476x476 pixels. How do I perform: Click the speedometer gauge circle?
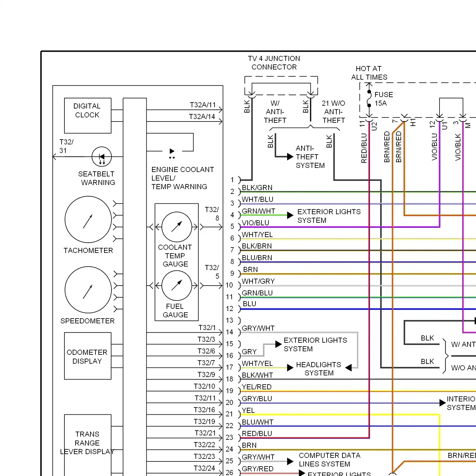coord(88,290)
